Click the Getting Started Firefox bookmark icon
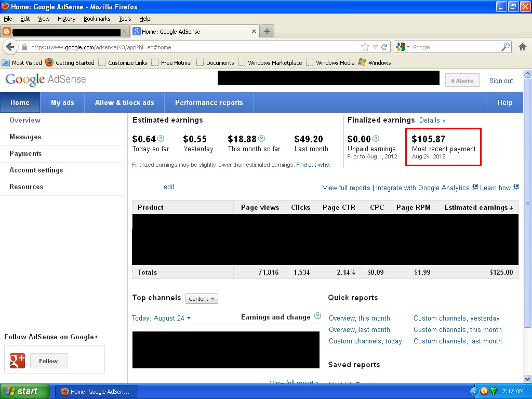This screenshot has width=532, height=399. (49, 62)
